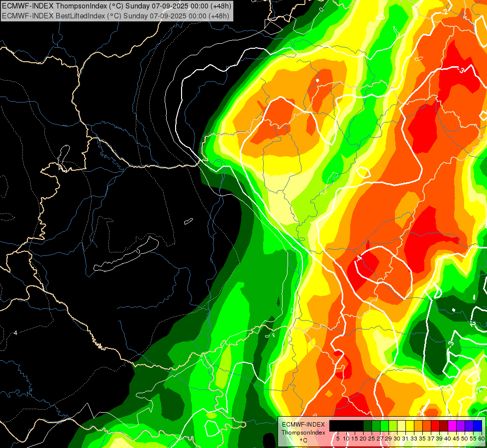Click the legend tick value 10
Image resolution: width=487 pixels, height=448 pixels.
coord(346,439)
